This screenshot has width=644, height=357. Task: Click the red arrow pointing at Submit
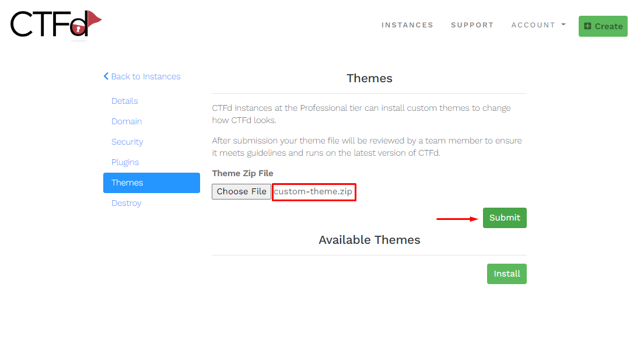457,219
